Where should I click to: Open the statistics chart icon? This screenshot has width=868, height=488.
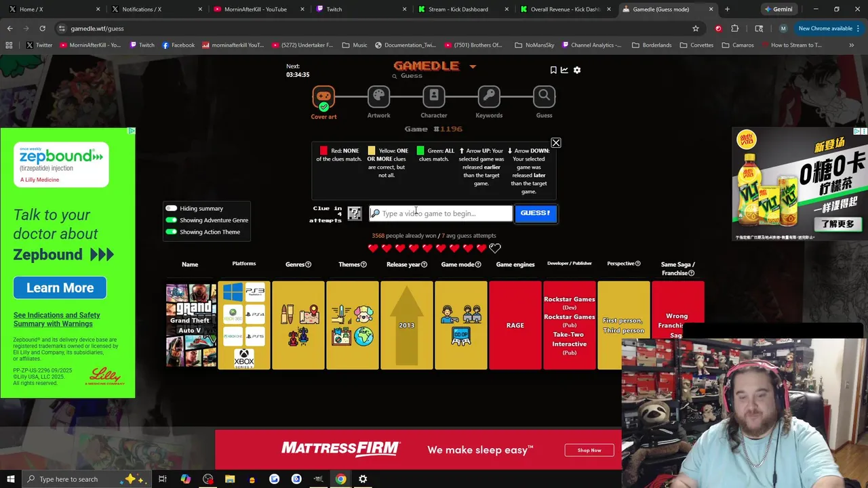(x=564, y=70)
